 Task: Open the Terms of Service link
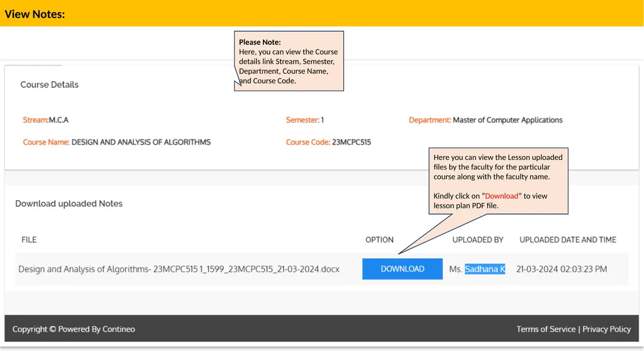click(546, 329)
